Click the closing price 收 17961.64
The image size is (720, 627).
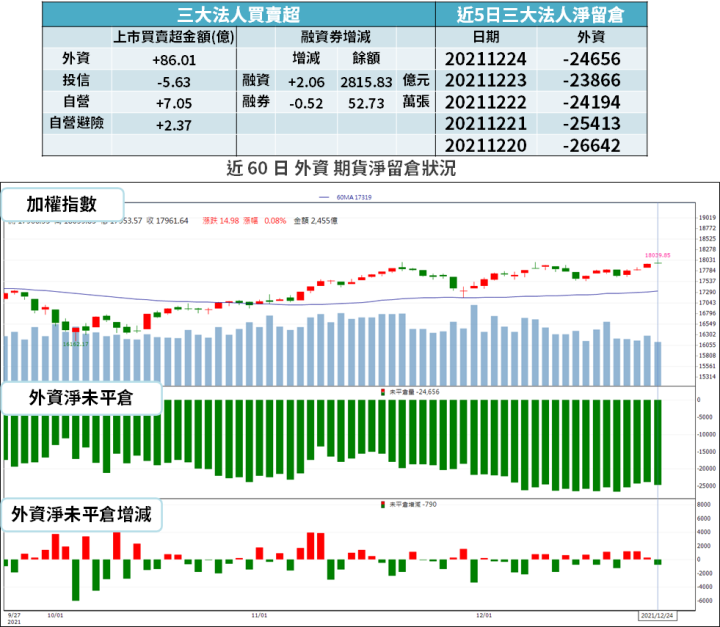tap(167, 221)
